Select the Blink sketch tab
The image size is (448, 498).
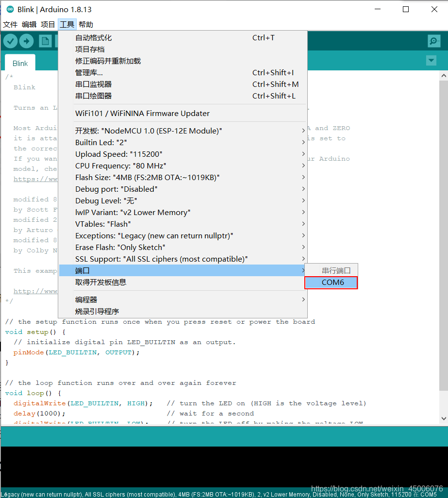pyautogui.click(x=20, y=63)
